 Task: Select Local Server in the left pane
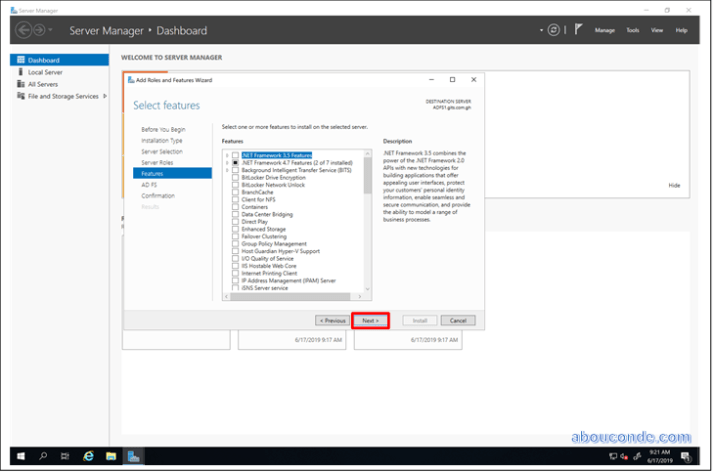coord(45,72)
